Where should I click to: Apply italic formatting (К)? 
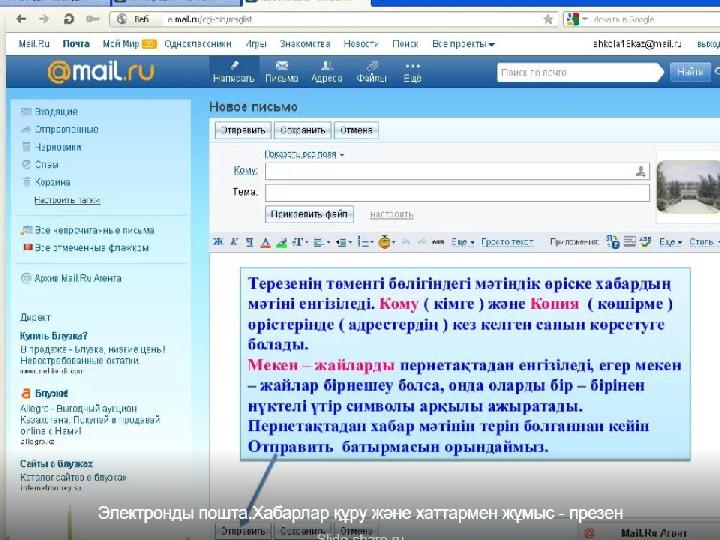coord(234,242)
